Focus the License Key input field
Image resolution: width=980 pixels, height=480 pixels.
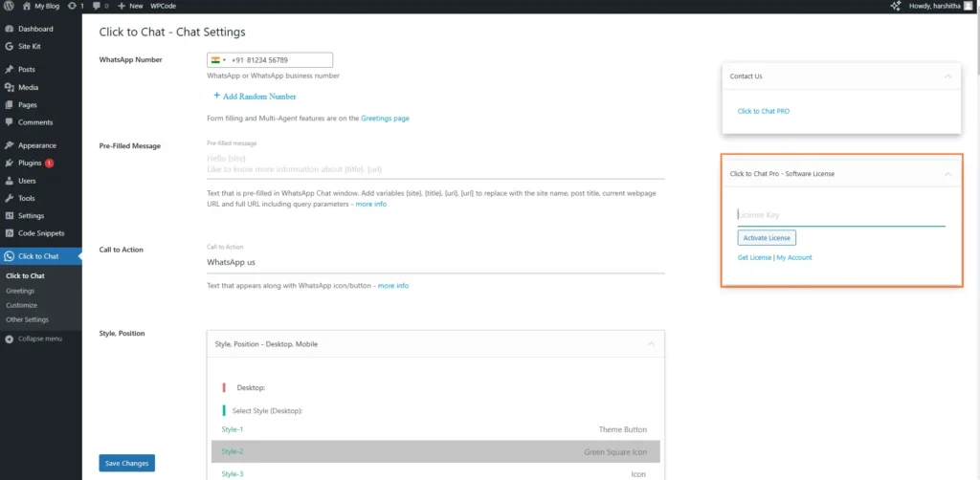(x=840, y=216)
